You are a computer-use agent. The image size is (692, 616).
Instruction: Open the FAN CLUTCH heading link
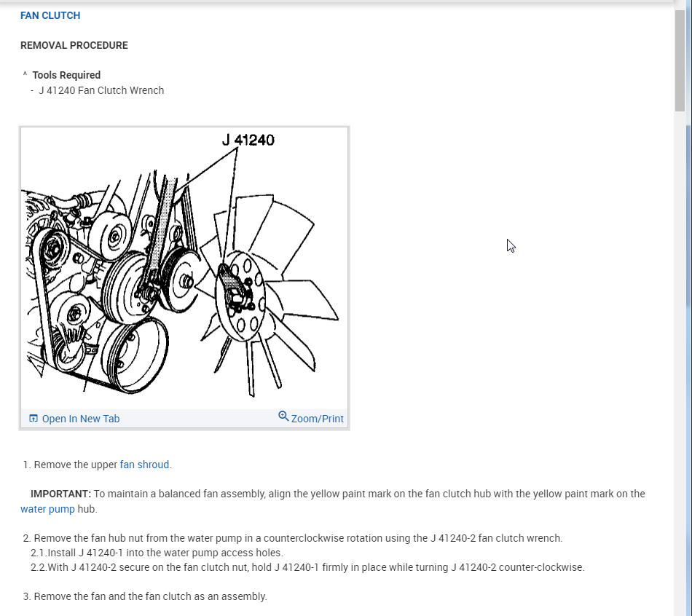click(50, 15)
